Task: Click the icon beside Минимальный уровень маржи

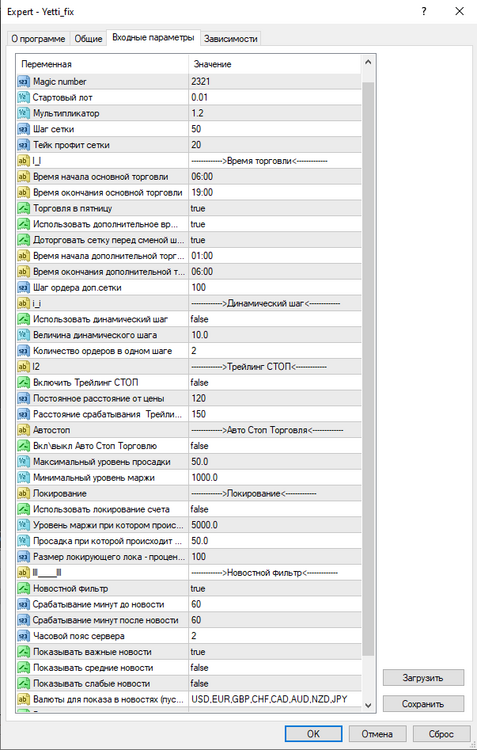Action: click(x=23, y=478)
